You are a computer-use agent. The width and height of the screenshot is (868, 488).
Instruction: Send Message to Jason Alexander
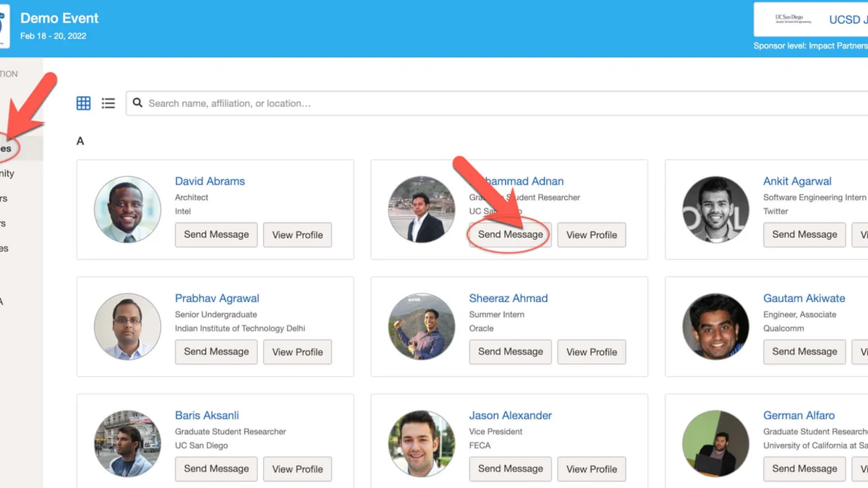coord(510,469)
